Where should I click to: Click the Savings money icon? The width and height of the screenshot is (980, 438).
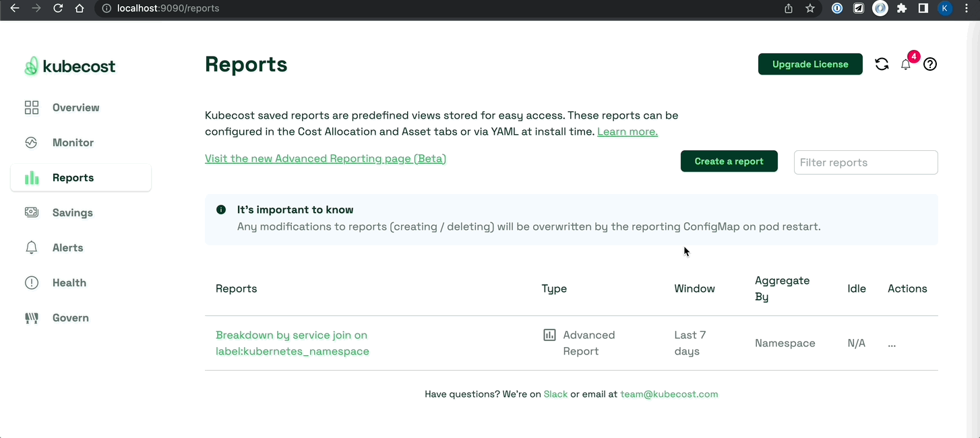(x=32, y=213)
